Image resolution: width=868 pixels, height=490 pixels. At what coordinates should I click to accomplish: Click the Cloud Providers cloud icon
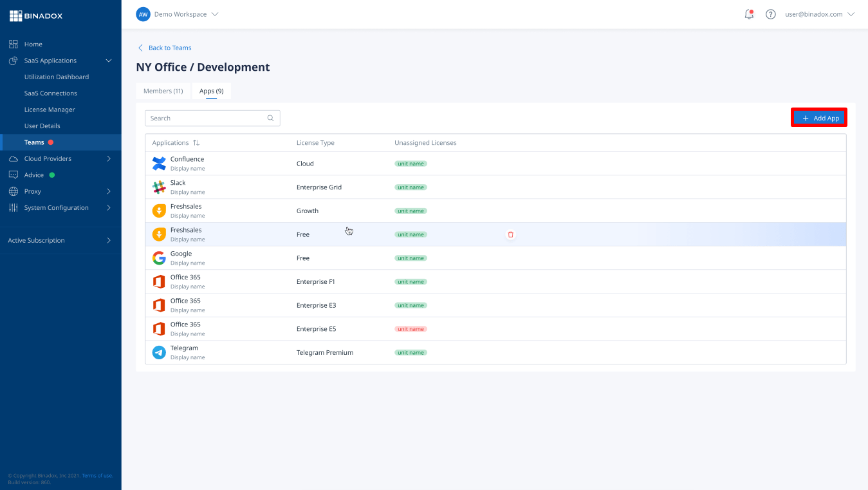click(13, 158)
